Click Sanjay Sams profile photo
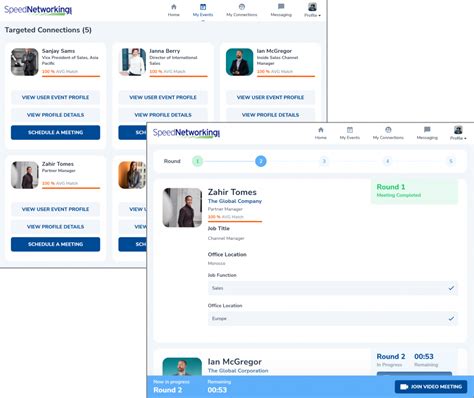474x398 pixels. [x=25, y=62]
